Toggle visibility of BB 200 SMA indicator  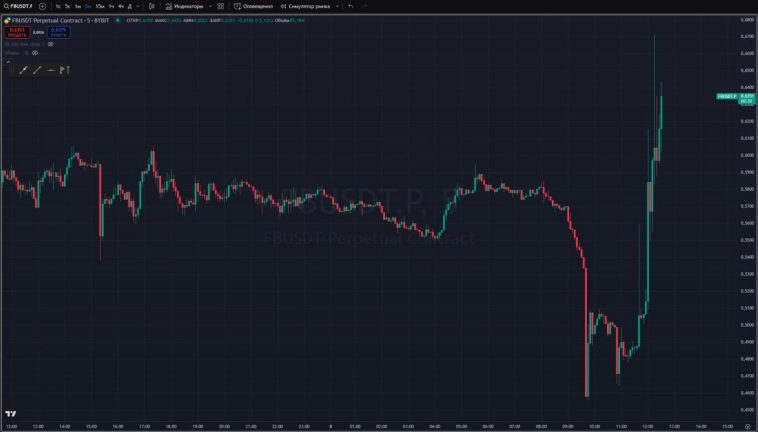pos(51,44)
